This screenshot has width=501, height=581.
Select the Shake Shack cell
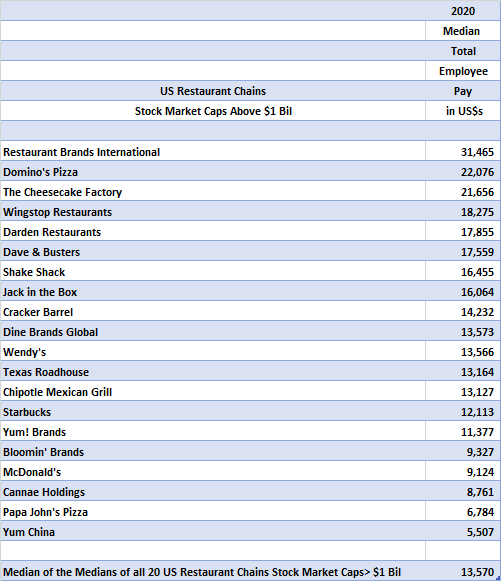pyautogui.click(x=213, y=272)
